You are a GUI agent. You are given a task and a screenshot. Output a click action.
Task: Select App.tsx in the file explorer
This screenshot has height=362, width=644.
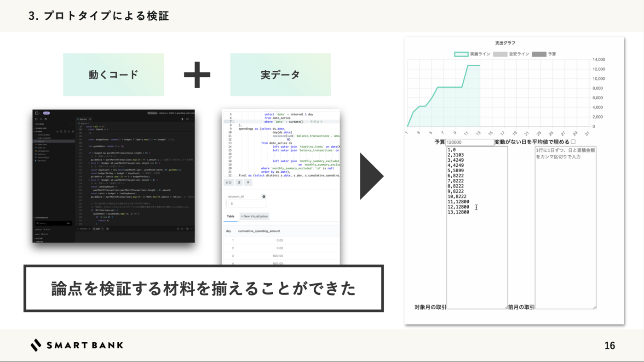[53, 141]
